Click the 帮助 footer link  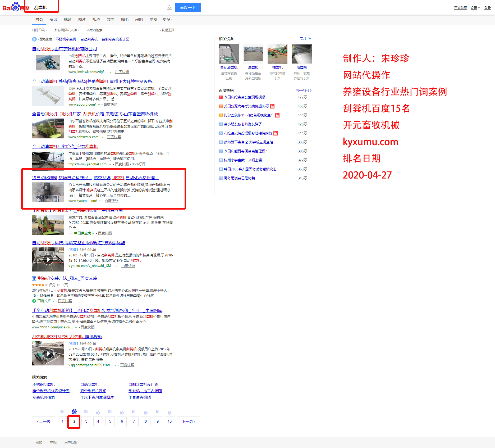click(39, 442)
